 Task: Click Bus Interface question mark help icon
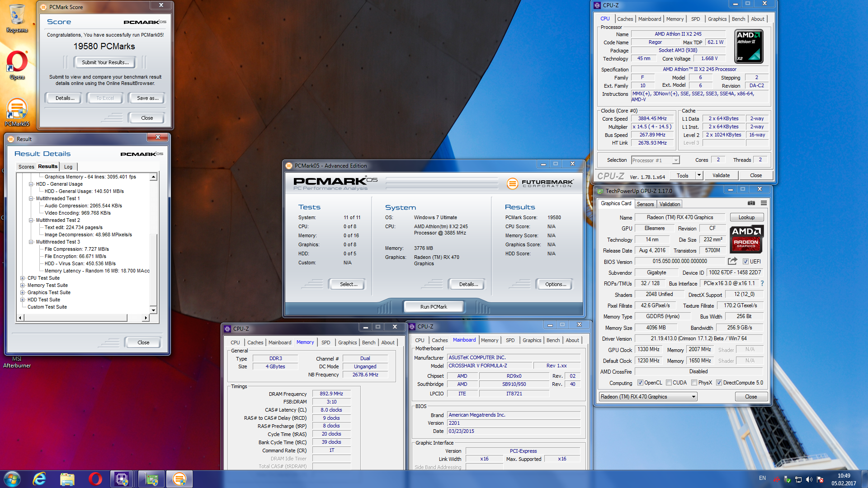click(762, 283)
